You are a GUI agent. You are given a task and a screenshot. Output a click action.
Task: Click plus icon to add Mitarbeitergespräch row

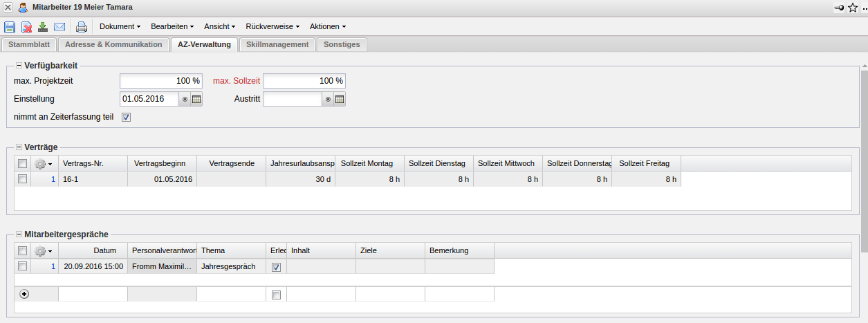pos(24,294)
